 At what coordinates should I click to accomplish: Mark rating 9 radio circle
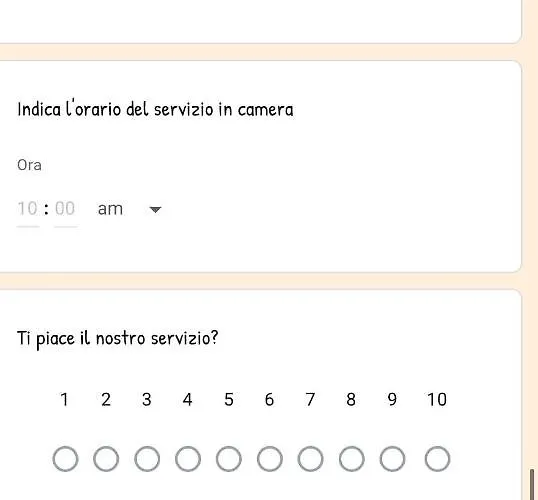(392, 459)
